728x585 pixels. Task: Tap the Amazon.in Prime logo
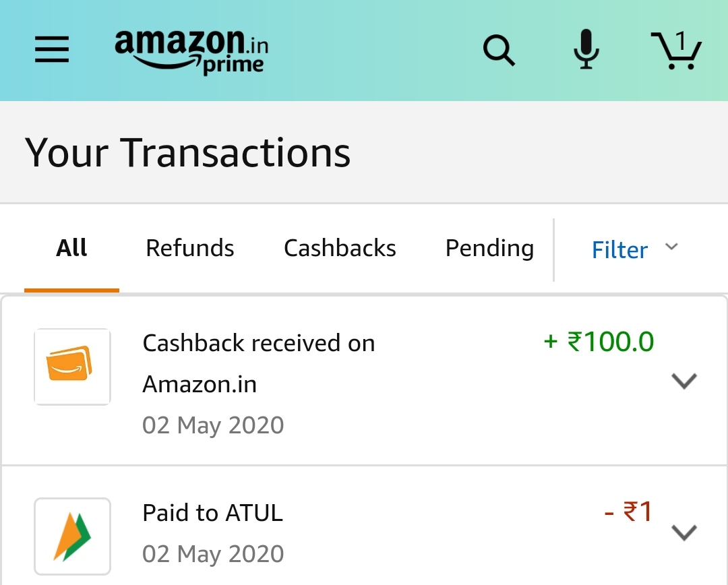pos(191,51)
